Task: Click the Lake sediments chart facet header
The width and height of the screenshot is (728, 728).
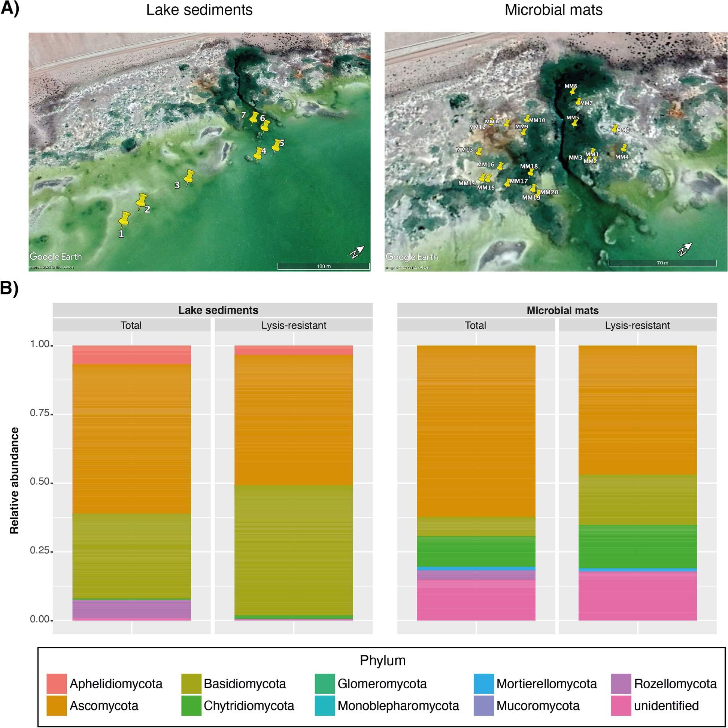Action: (213, 310)
